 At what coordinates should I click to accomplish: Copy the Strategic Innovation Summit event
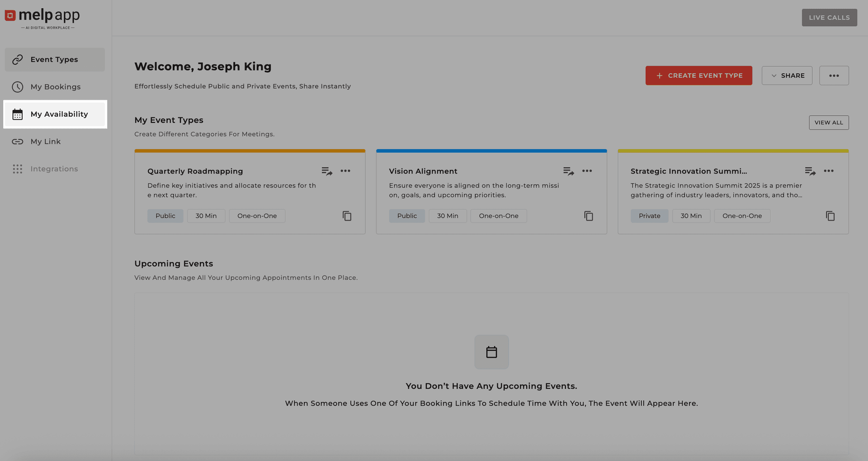coord(830,216)
